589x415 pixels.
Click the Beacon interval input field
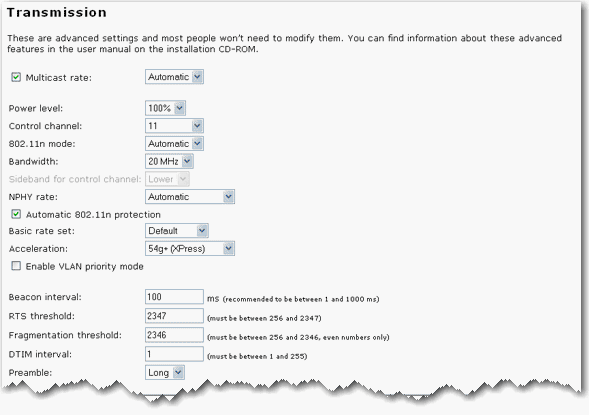coord(174,297)
